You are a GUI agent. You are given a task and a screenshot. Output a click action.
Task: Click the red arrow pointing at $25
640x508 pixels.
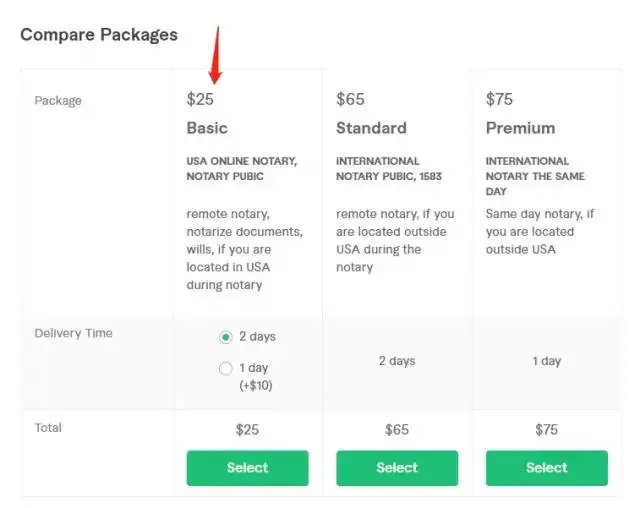216,55
